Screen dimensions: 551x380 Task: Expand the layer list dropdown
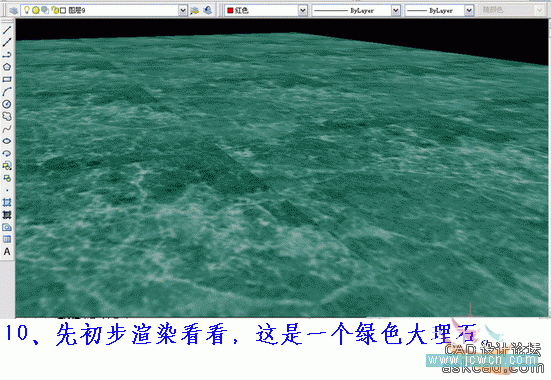click(183, 11)
